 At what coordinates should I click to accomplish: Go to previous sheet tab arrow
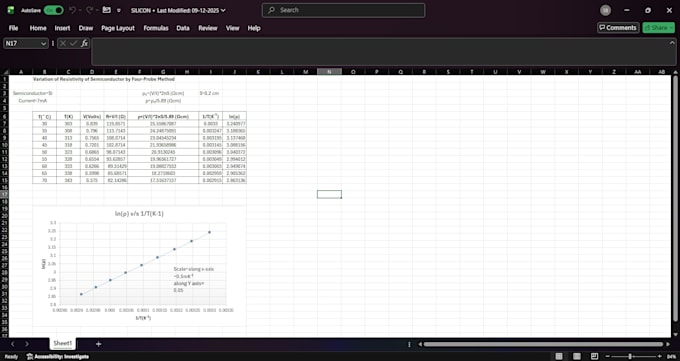pyautogui.click(x=13, y=344)
